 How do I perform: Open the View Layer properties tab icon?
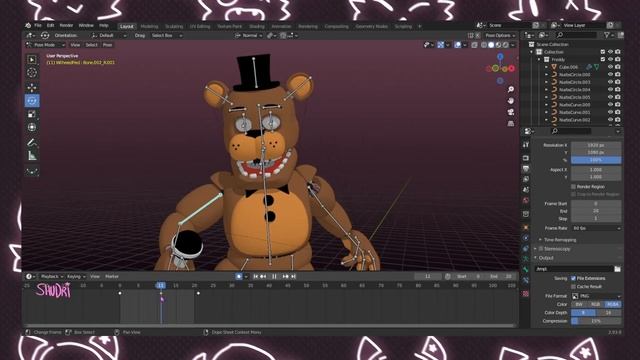pyautogui.click(x=526, y=179)
